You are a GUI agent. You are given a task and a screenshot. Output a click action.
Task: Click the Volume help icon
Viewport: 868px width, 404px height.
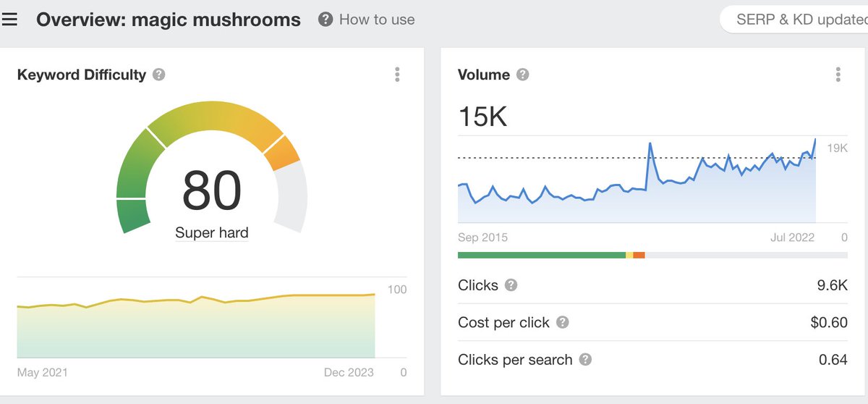click(x=523, y=75)
